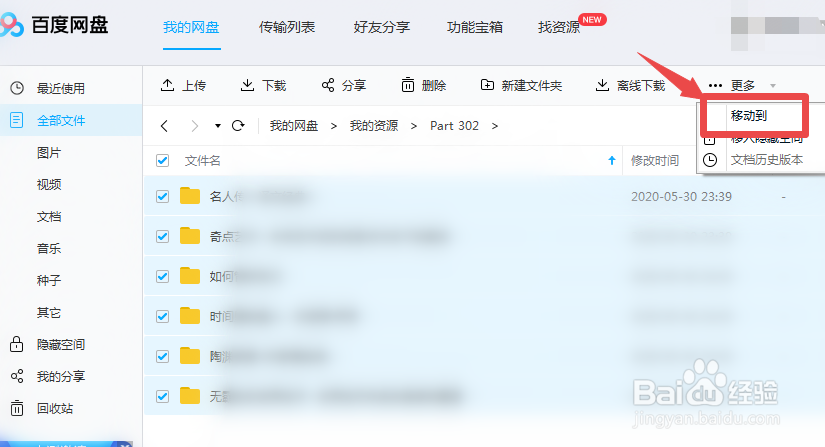Filter by 视频 in sidebar

[x=49, y=185]
